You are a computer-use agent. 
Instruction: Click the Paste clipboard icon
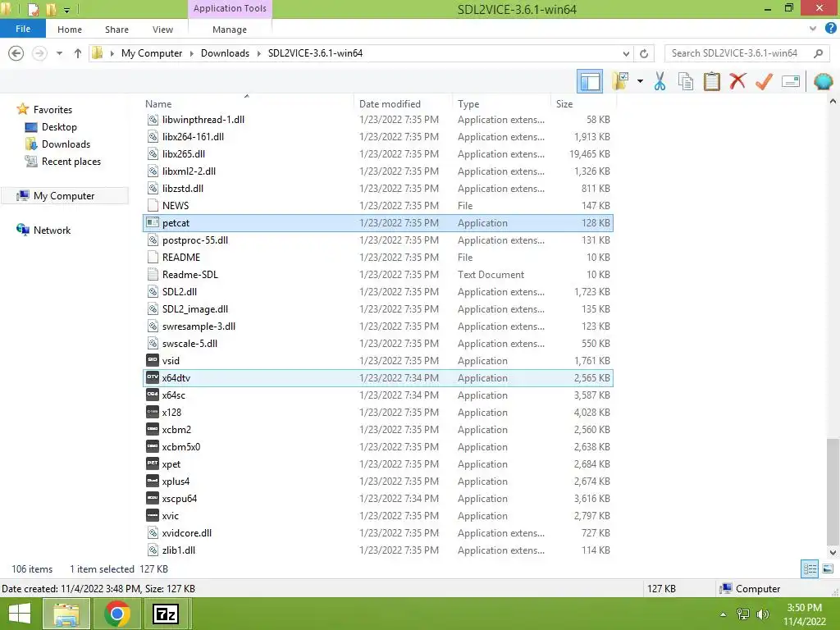pos(711,81)
